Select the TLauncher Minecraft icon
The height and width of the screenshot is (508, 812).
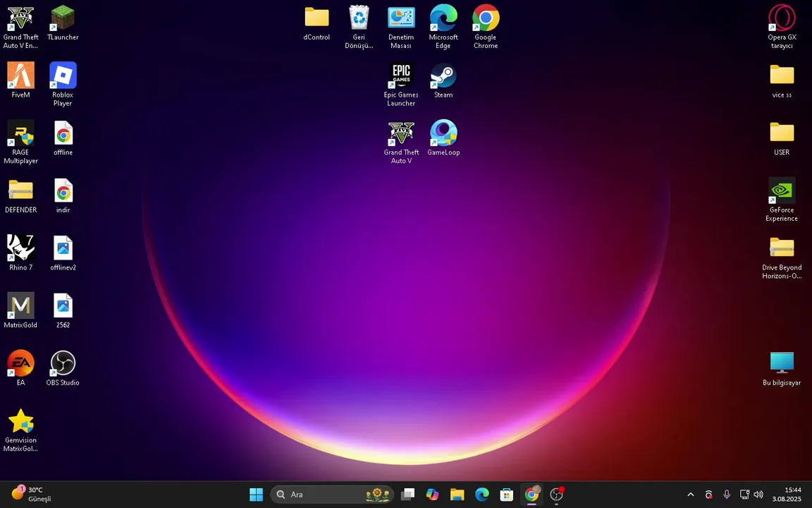click(63, 23)
